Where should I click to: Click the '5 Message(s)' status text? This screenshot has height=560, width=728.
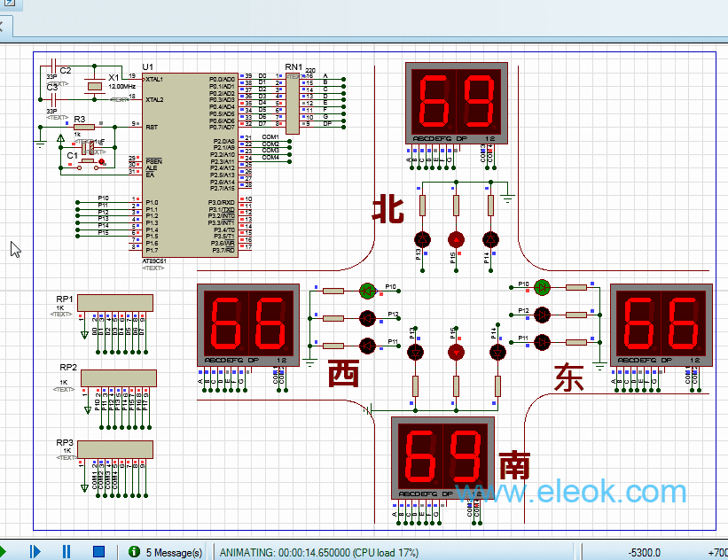point(174,553)
